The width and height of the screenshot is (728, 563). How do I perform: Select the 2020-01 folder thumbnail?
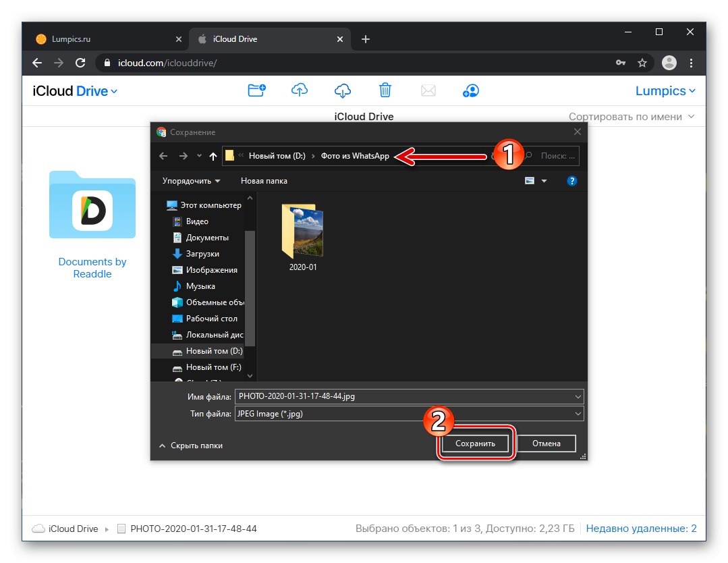coord(302,233)
